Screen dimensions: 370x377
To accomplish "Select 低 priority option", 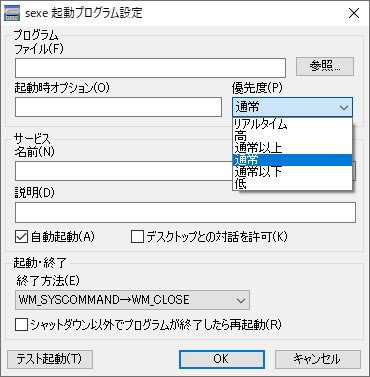I will click(x=292, y=183).
